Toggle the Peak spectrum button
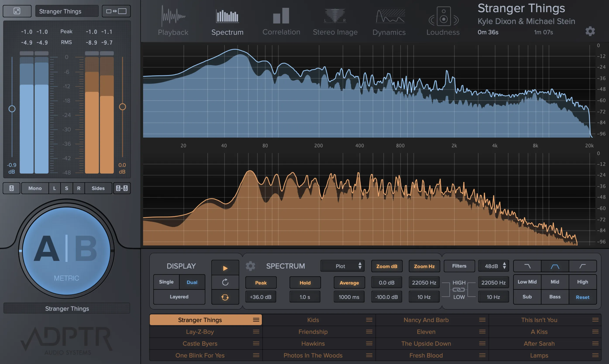This screenshot has width=609, height=364. [261, 283]
